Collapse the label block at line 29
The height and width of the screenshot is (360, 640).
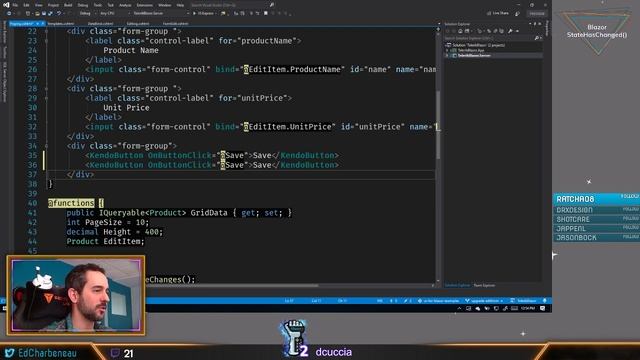coord(46,98)
